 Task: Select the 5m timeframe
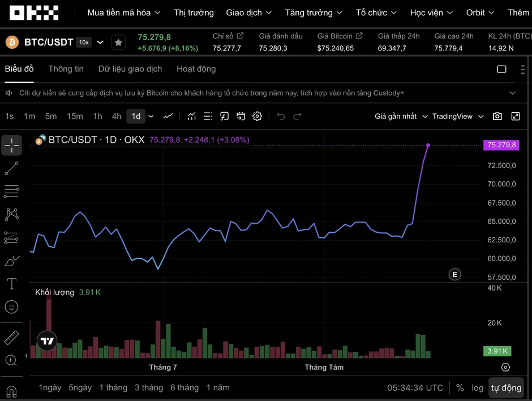coord(51,117)
